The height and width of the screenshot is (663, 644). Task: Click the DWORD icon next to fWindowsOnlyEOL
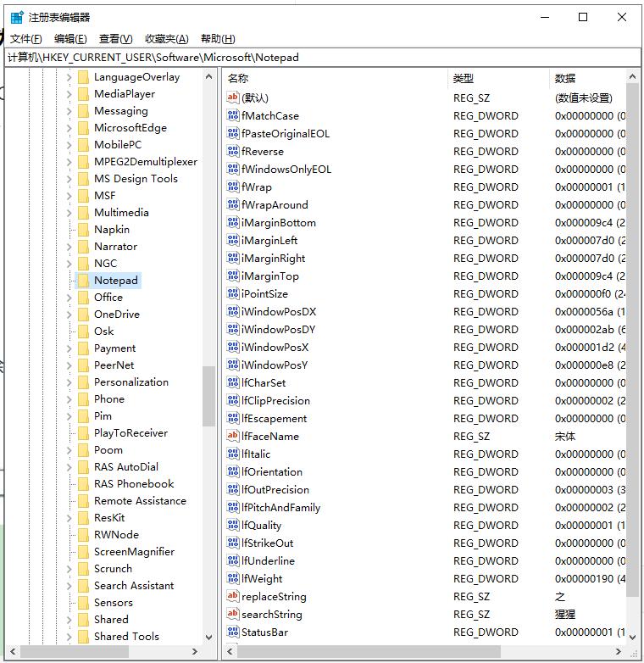(233, 169)
